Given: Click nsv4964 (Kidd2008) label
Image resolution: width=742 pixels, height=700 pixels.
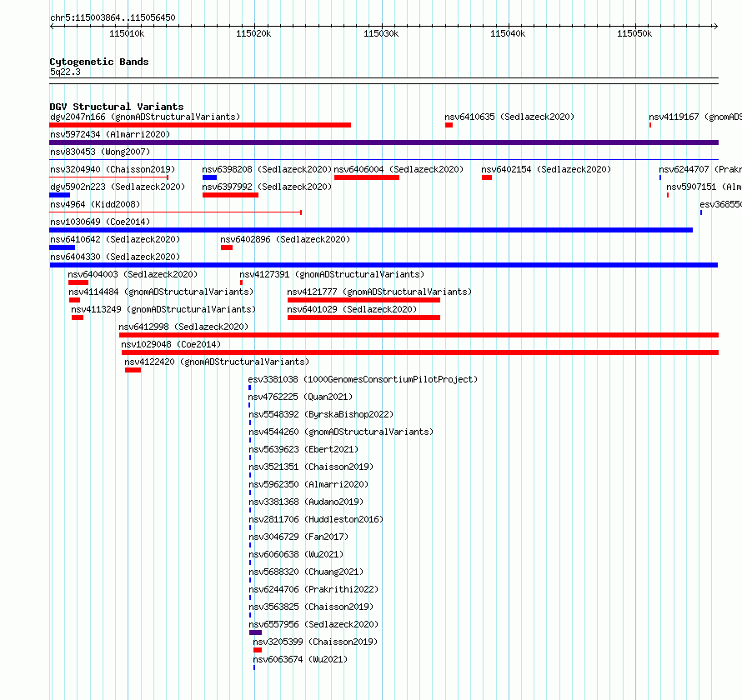Looking at the screenshot, I should point(95,204).
